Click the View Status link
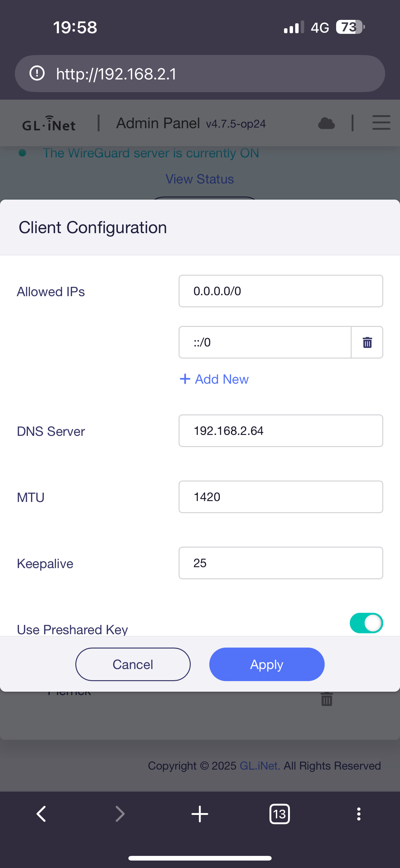 click(x=200, y=179)
